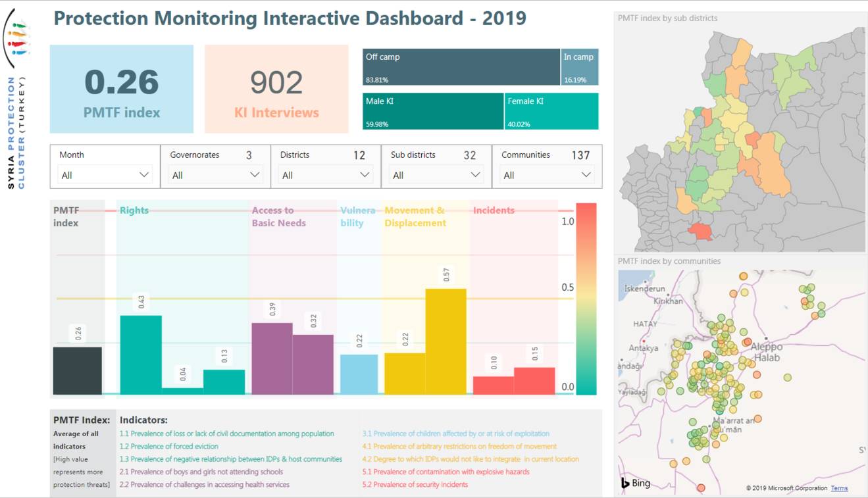Viewport: 868px width, 498px height.
Task: Select the light blue Vulnerability bar
Action: 359,374
